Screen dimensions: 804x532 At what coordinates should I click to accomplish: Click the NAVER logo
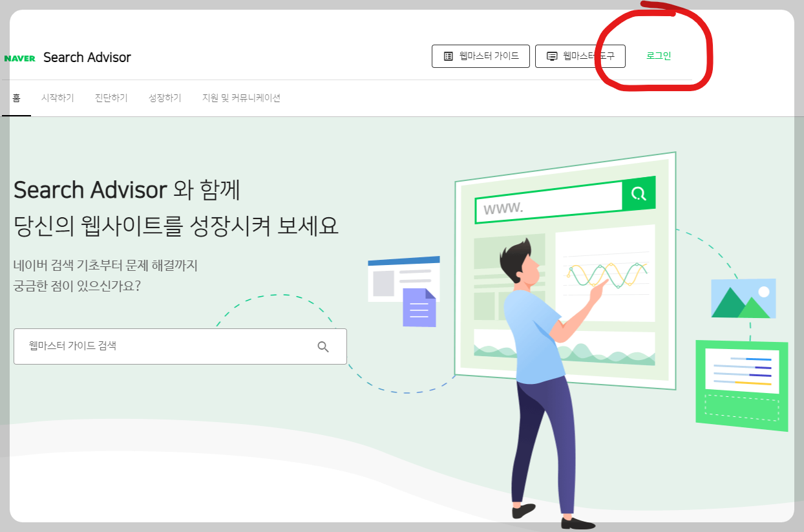pos(19,58)
